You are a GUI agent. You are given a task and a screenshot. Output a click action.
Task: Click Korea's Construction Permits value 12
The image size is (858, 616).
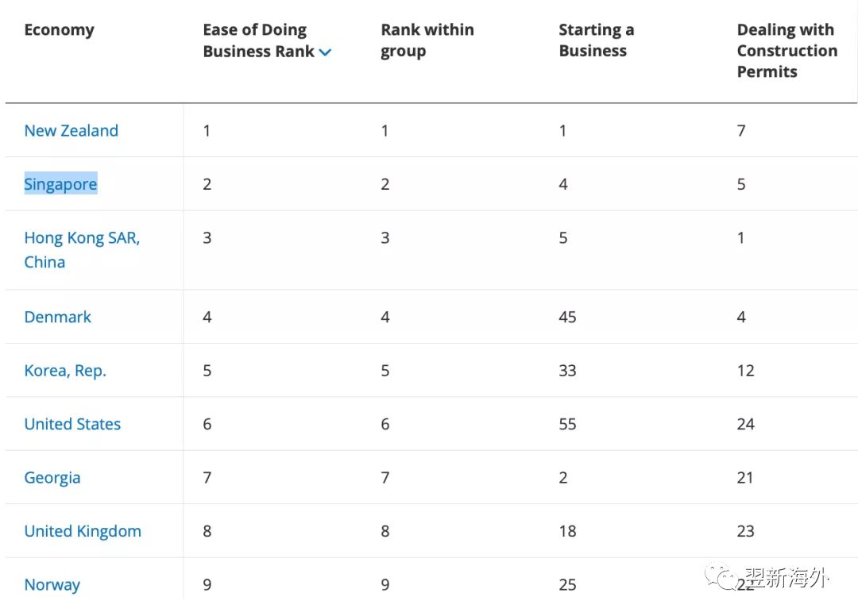745,371
